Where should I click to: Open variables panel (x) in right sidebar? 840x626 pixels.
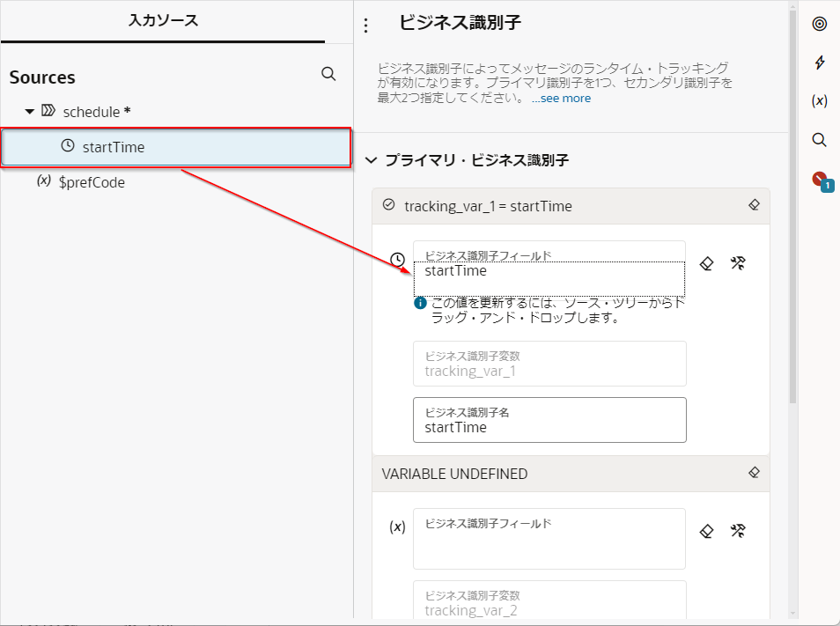(819, 101)
